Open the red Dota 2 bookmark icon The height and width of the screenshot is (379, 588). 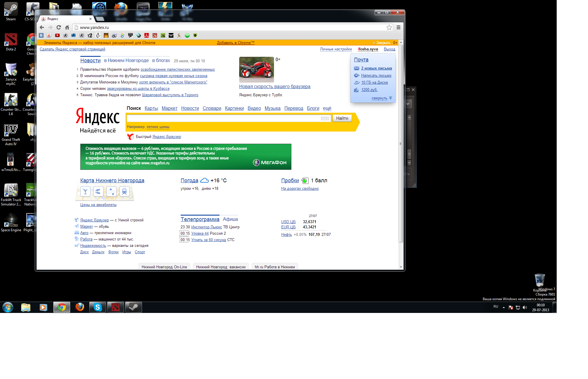155,35
